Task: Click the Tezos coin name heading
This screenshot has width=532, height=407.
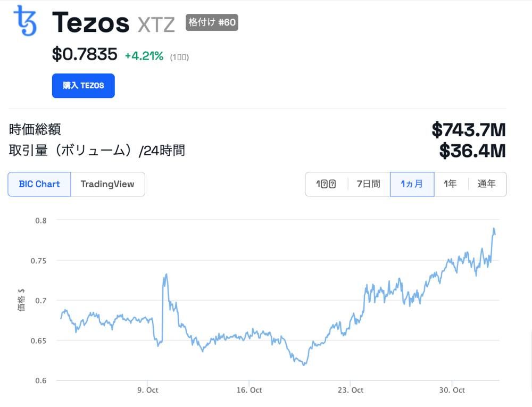Action: click(90, 23)
